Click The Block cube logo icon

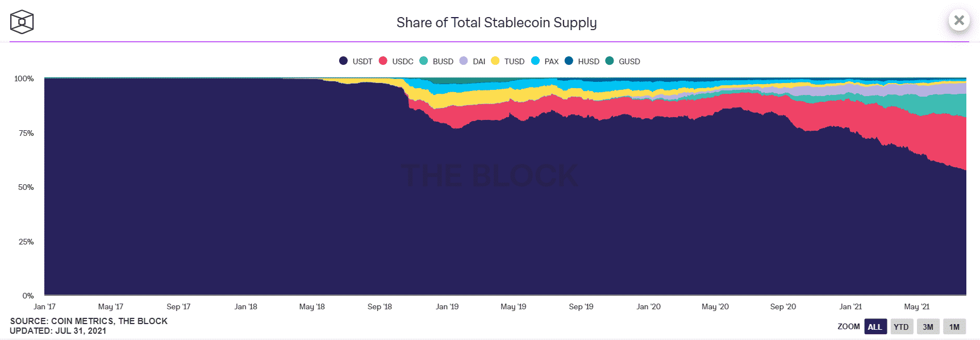pyautogui.click(x=22, y=22)
